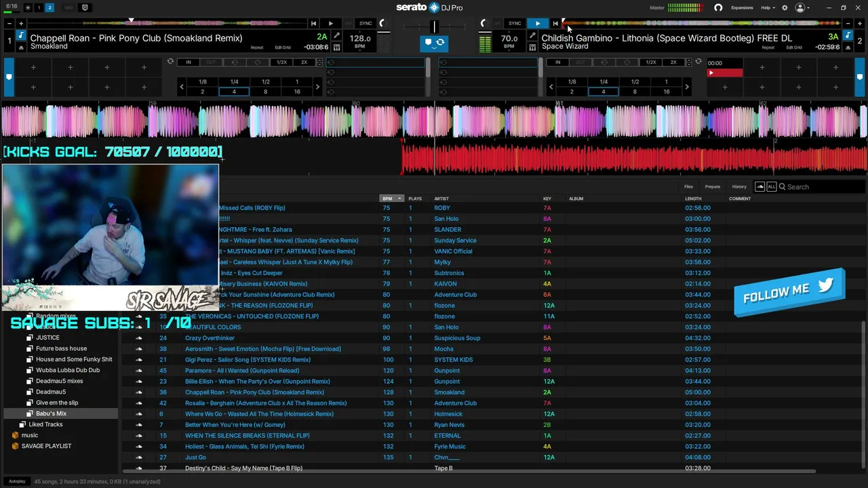
Task: Sort library by LENGTH column header
Action: tap(693, 199)
